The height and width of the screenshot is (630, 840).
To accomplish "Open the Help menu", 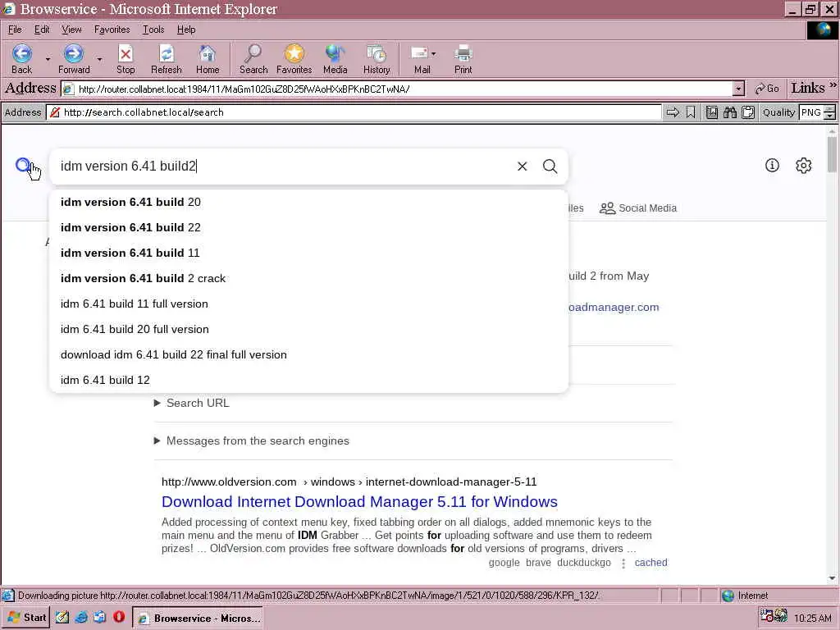I will [x=186, y=30].
